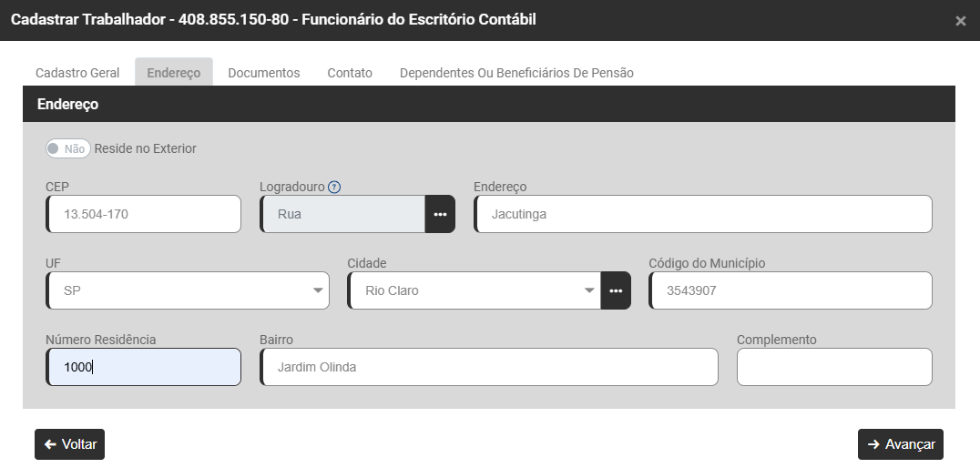Click the Número Residência input
Viewport: 980px width, 468px height.
[x=144, y=367]
